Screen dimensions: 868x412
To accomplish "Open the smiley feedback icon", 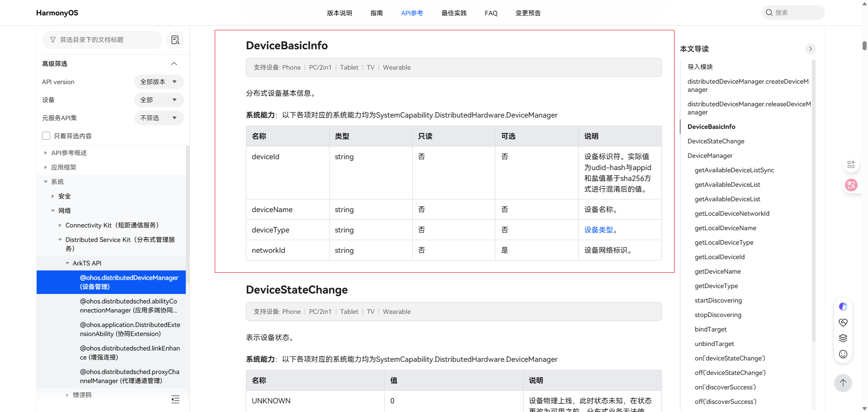I will pyautogui.click(x=843, y=354).
